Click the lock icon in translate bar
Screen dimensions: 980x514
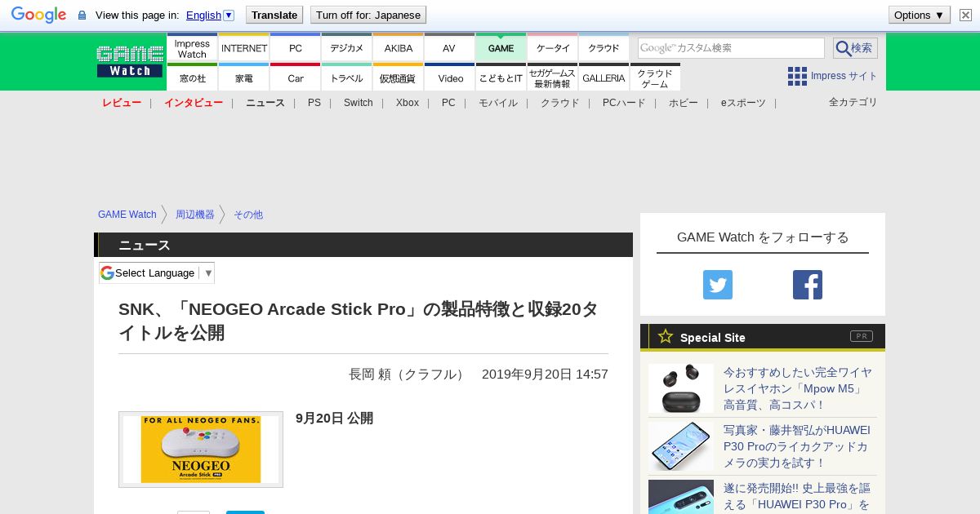click(82, 16)
